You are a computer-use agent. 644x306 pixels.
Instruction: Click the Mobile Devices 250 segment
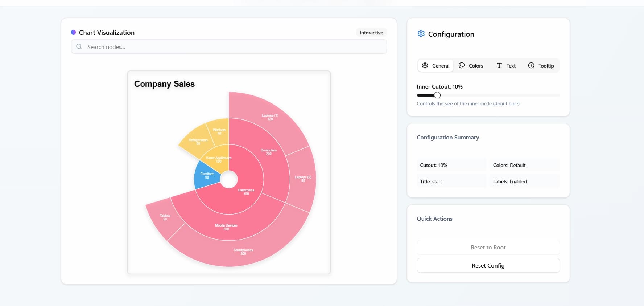pyautogui.click(x=226, y=227)
